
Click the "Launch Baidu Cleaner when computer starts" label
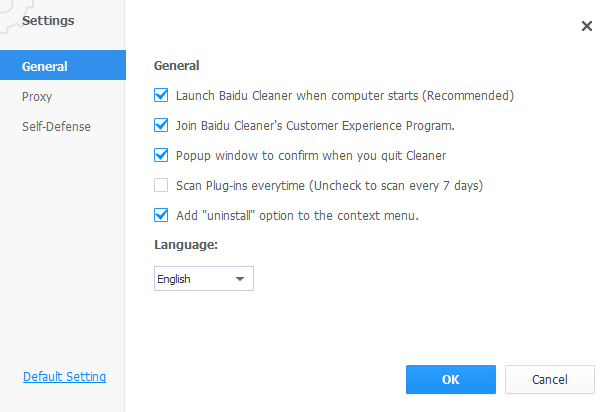point(344,96)
